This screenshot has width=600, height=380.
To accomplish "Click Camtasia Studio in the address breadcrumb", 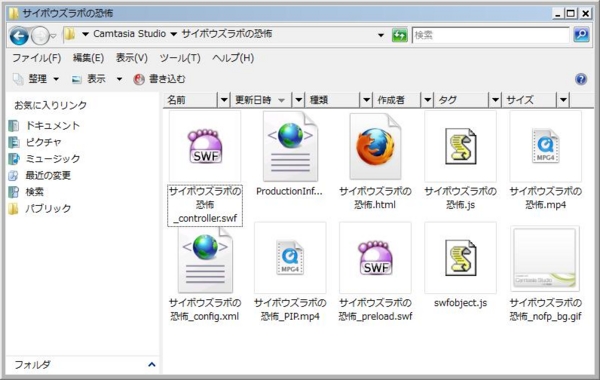I will [x=129, y=34].
